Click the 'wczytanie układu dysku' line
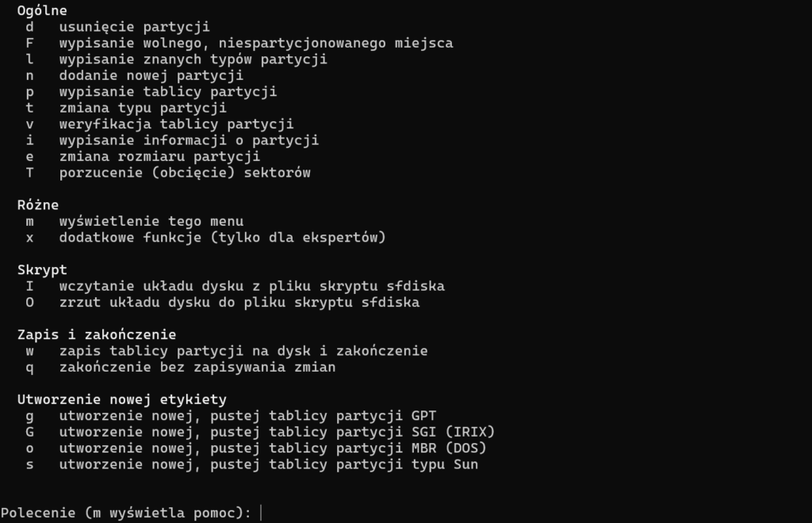The image size is (812, 523). point(251,286)
